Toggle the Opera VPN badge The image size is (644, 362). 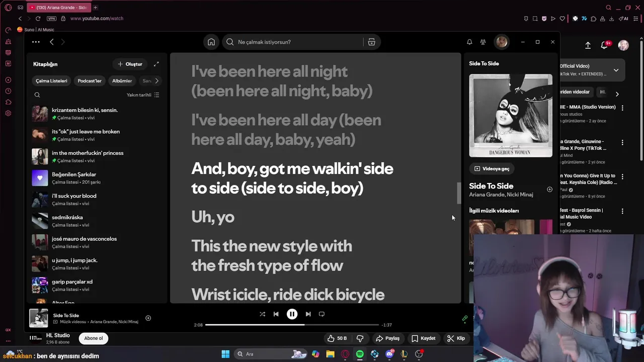(x=51, y=19)
